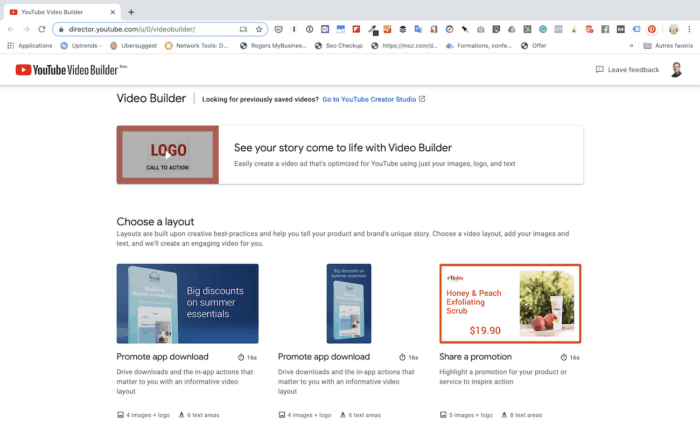Open the moz.com bookmark
Viewport: 700px width, 438px height.
(404, 46)
